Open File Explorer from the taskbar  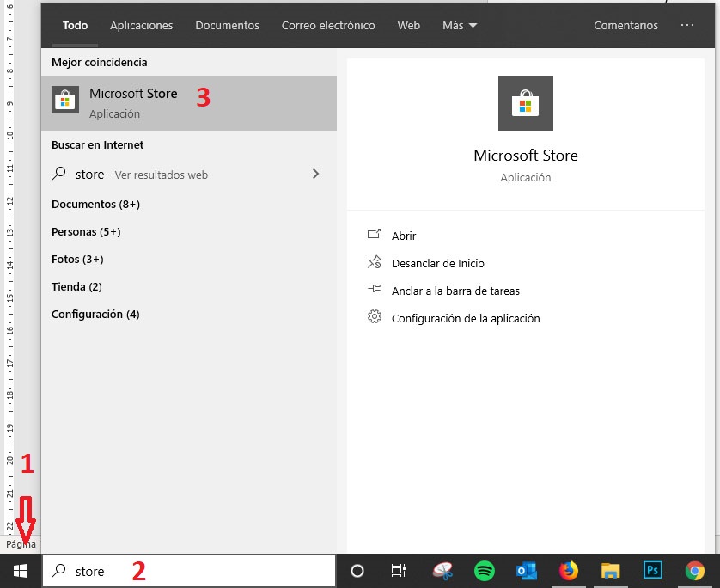(x=610, y=571)
